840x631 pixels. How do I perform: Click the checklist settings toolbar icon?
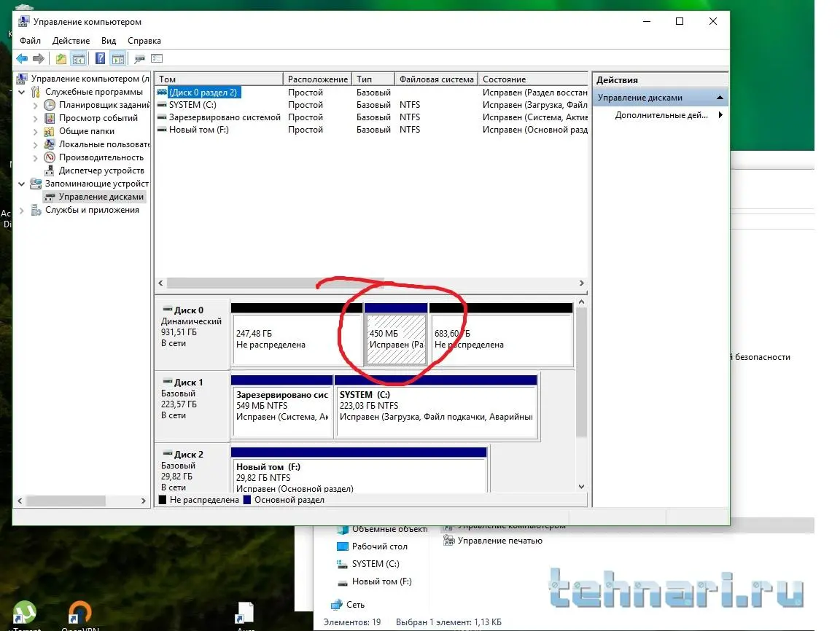click(157, 58)
